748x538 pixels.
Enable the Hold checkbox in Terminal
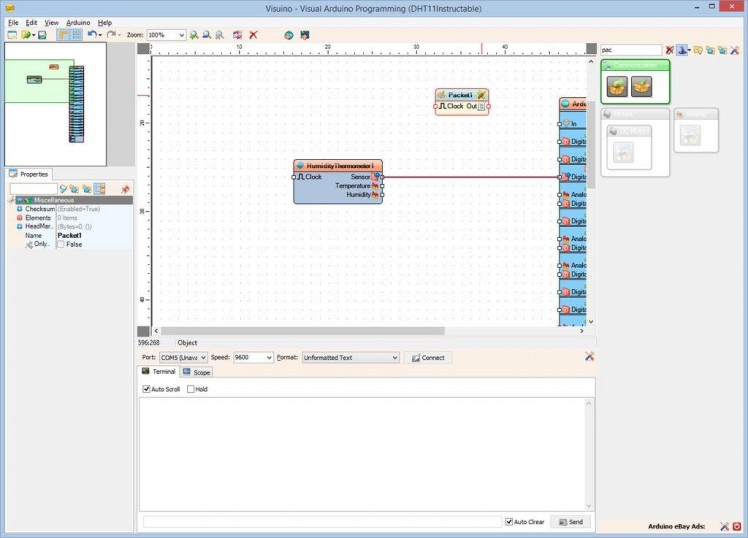point(191,389)
